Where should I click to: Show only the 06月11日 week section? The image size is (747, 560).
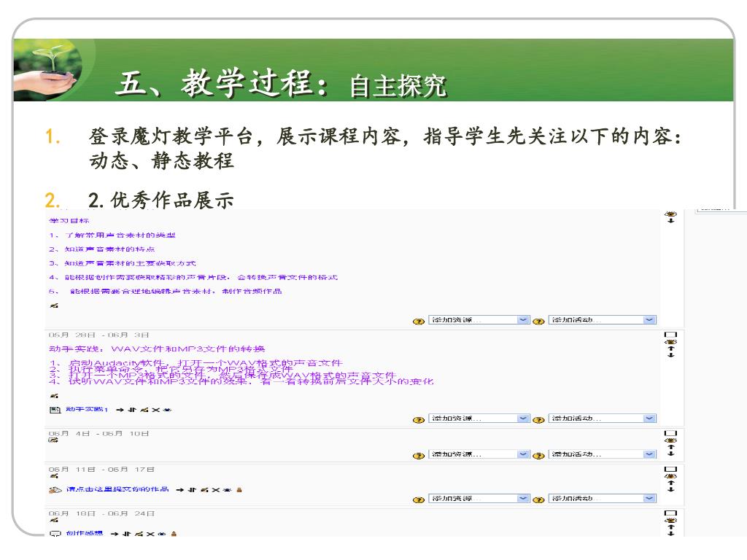(671, 469)
